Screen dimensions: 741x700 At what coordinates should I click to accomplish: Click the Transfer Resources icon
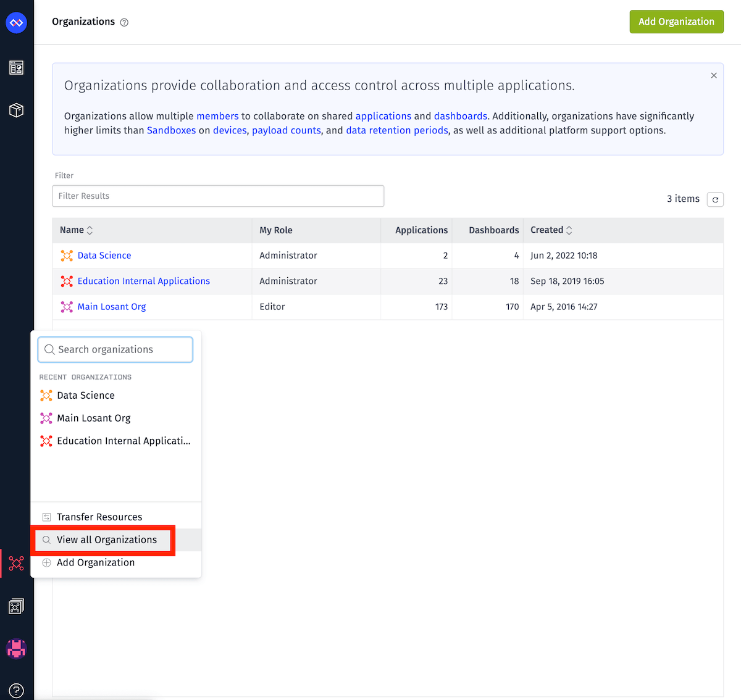(46, 517)
